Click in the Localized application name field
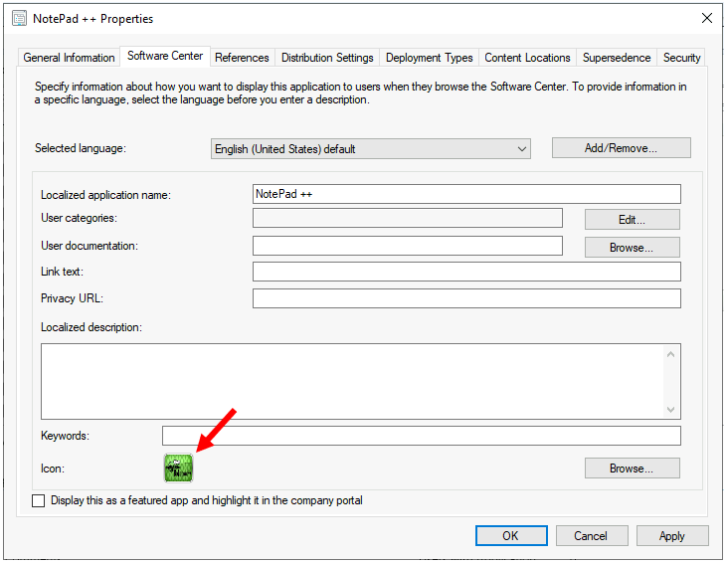This screenshot has width=728, height=564. tap(466, 194)
